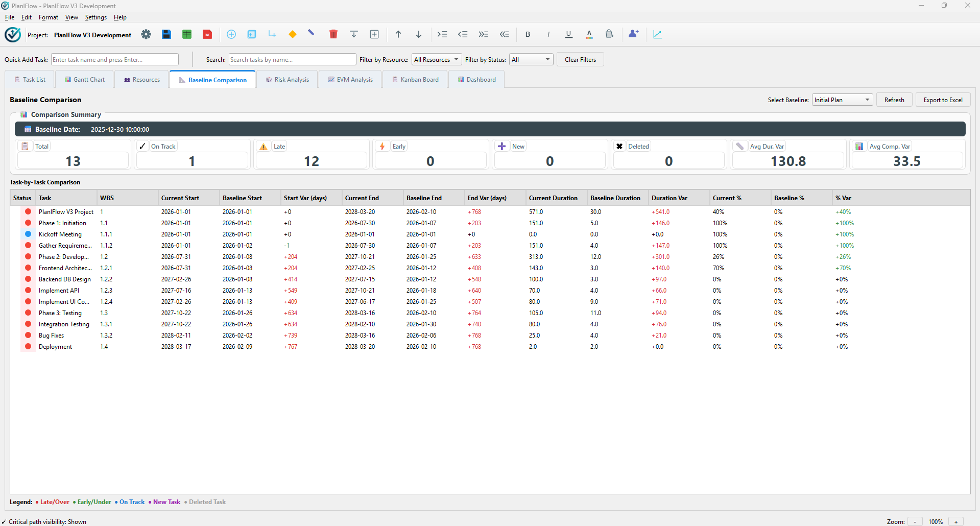Export project to PDF icon

click(x=207, y=34)
